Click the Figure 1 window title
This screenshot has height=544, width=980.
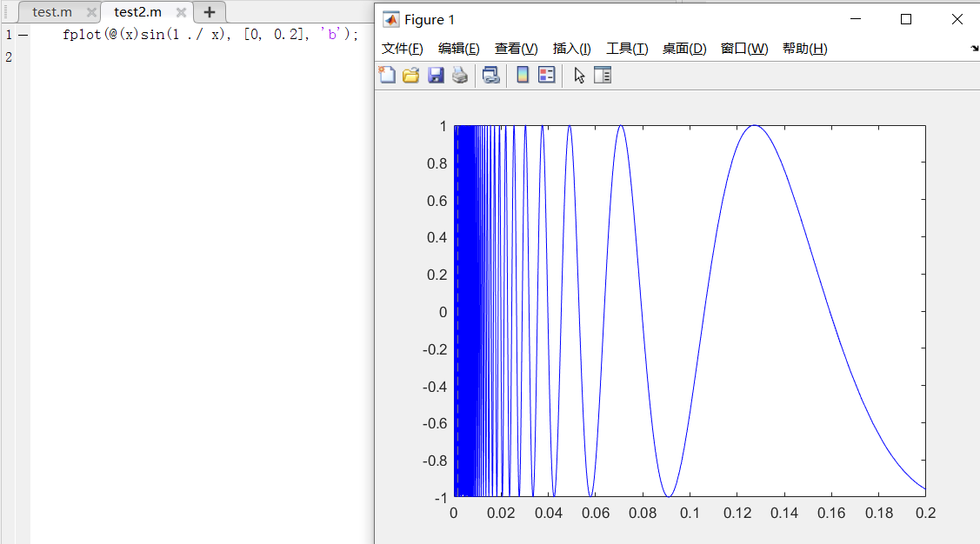[430, 20]
